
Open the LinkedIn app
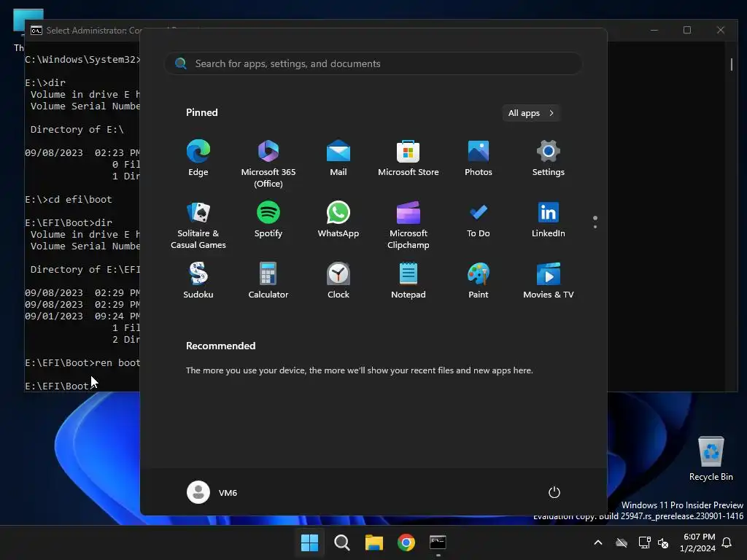(549, 219)
